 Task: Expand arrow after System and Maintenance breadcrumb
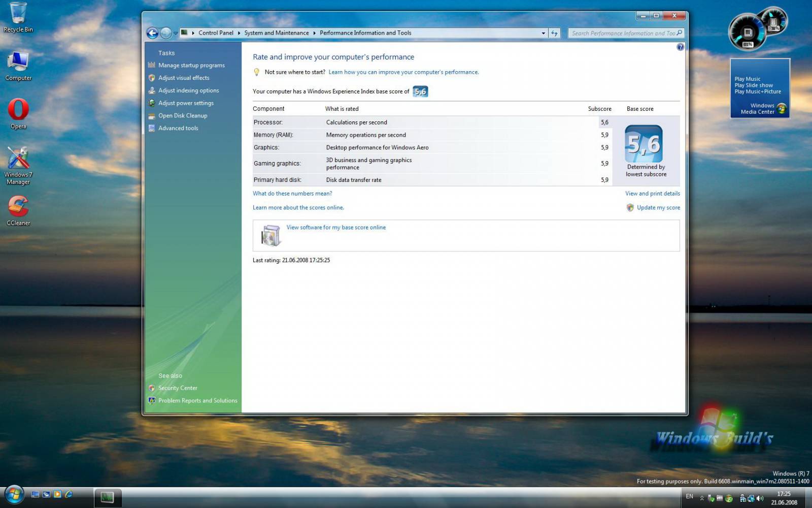pyautogui.click(x=314, y=33)
